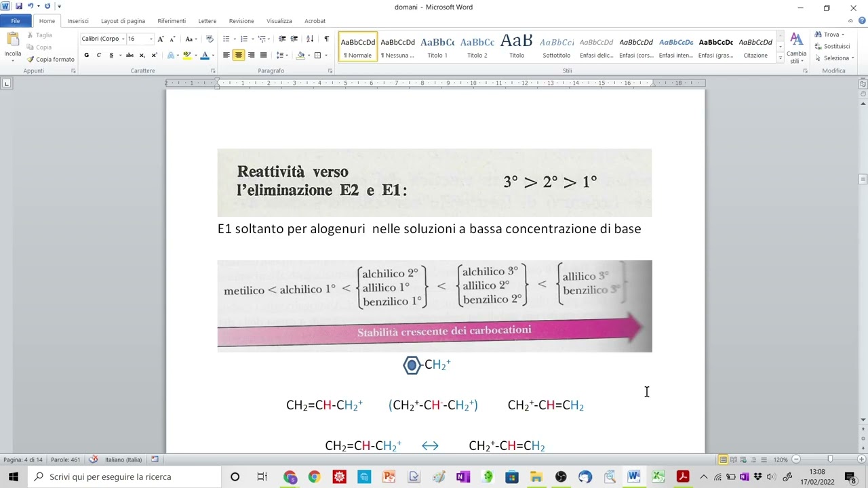Click the superscript x² icon

pos(154,55)
